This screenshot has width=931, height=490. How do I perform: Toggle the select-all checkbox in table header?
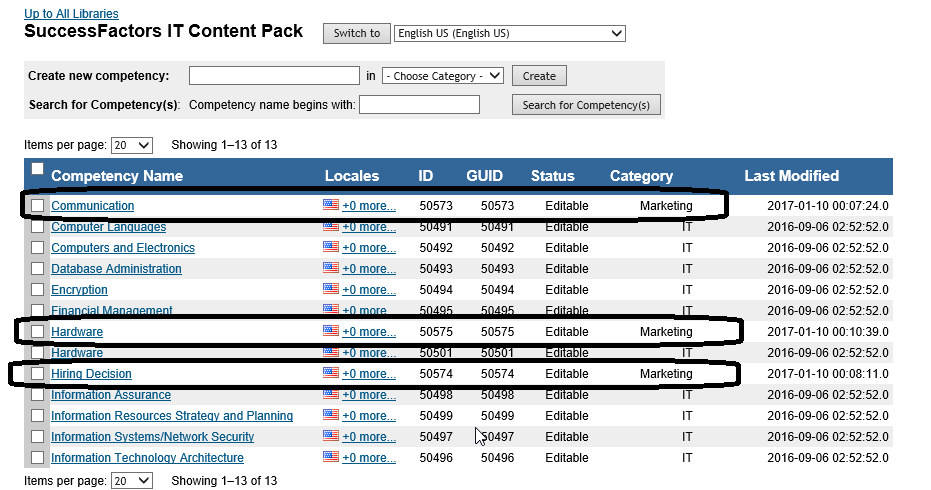tap(37, 169)
